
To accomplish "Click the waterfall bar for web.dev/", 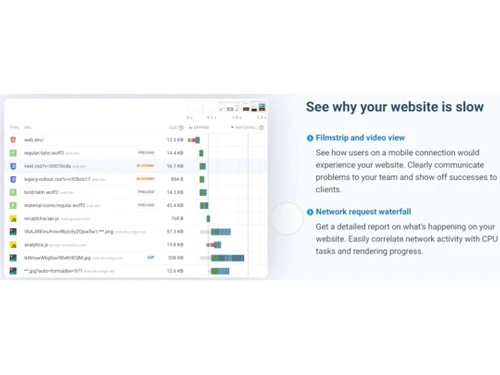I will click(194, 140).
